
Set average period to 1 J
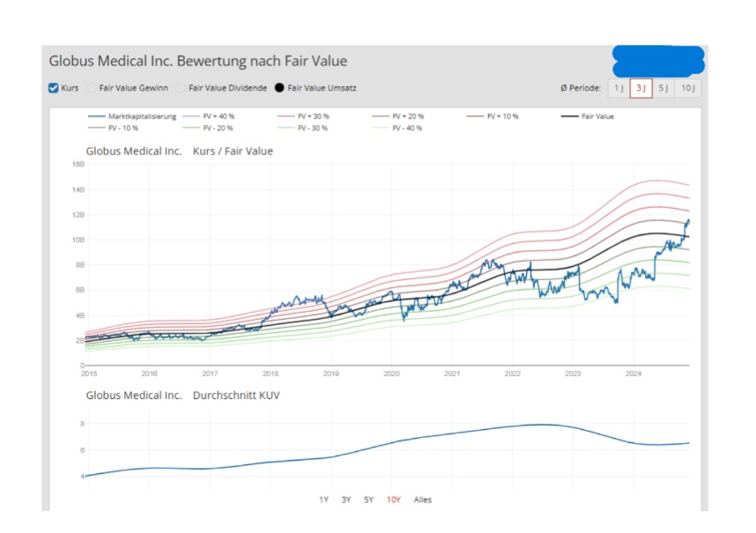[619, 88]
